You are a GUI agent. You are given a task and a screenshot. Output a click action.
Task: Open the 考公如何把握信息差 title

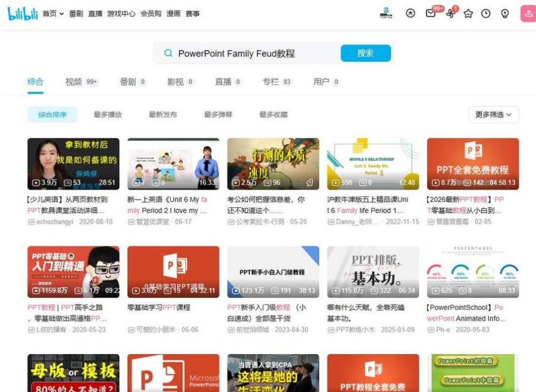click(266, 205)
